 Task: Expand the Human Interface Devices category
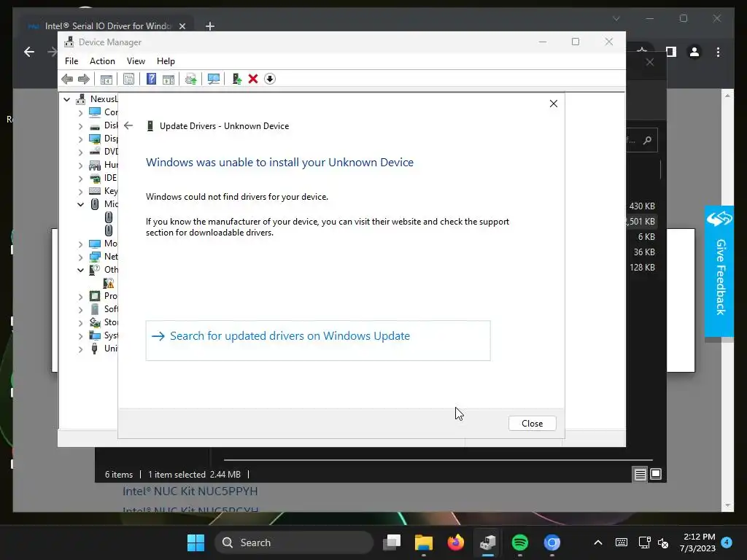click(80, 165)
